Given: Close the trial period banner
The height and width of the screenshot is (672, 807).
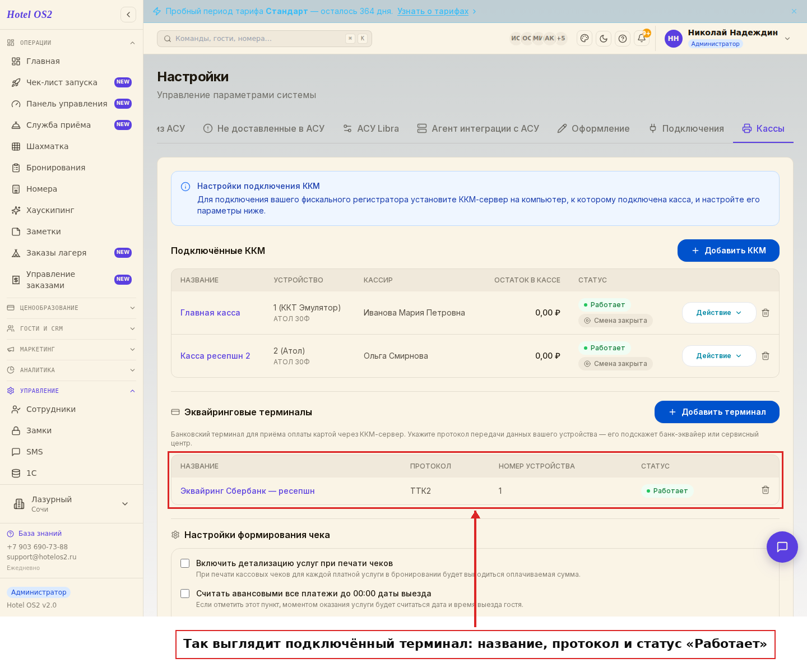Looking at the screenshot, I should [794, 11].
